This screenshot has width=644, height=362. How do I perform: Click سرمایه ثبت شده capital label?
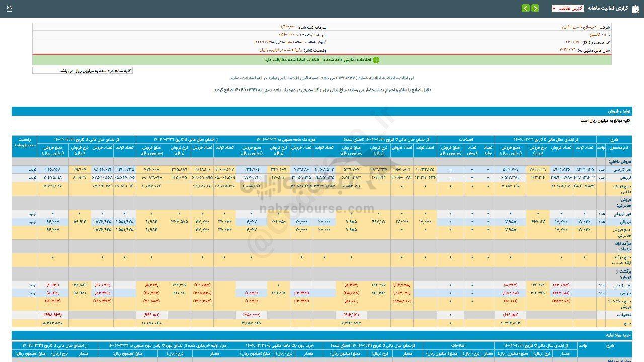(312, 27)
